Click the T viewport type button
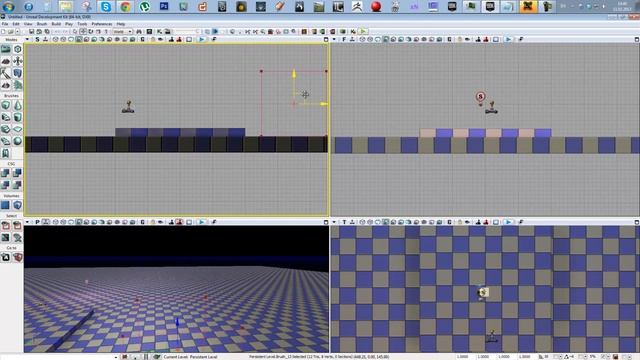This screenshot has height=360, width=640. [344, 222]
